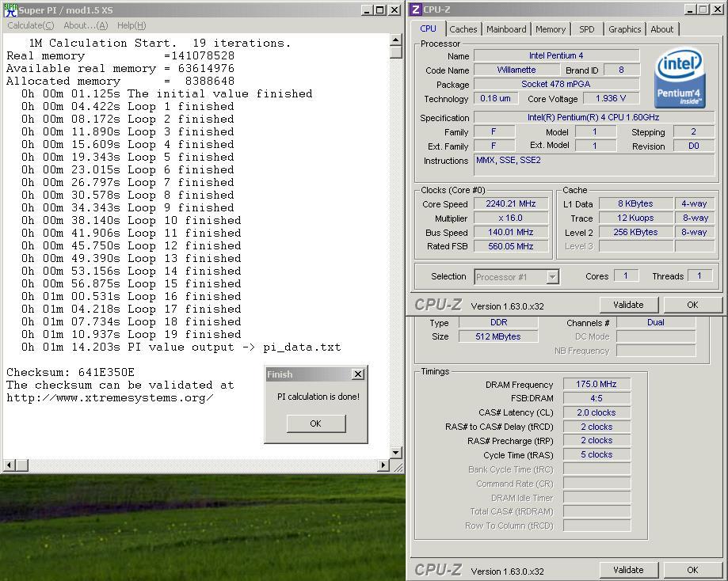Click Validate in upper CPU-Z window
The image size is (728, 581).
pos(628,305)
